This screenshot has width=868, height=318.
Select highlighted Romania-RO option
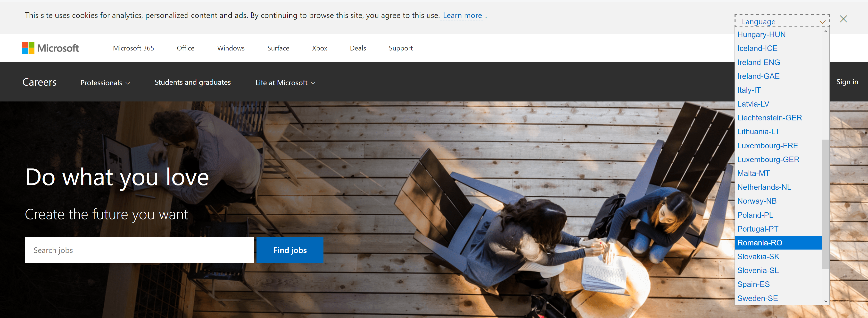[778, 243]
